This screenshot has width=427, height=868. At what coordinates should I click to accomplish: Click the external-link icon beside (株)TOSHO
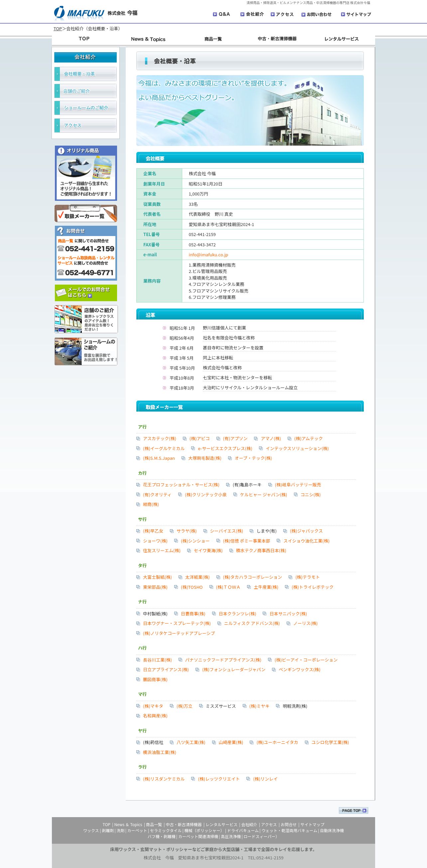pos(176,587)
